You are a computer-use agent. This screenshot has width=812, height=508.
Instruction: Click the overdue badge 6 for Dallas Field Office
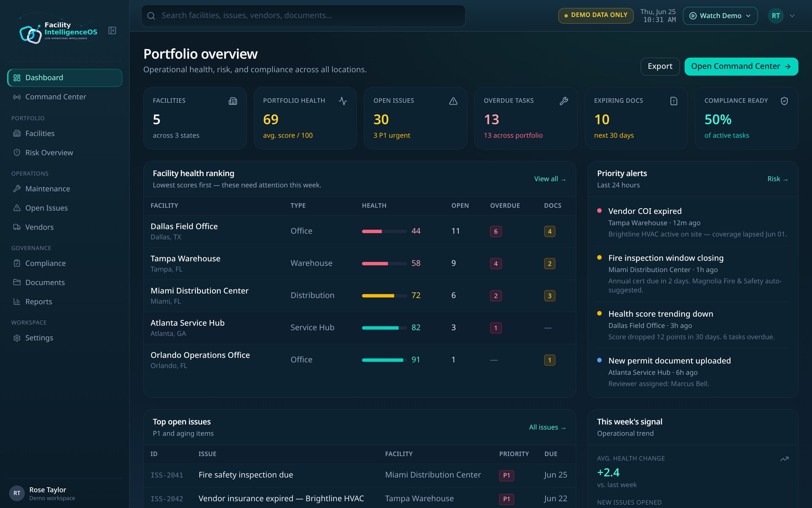coord(496,231)
